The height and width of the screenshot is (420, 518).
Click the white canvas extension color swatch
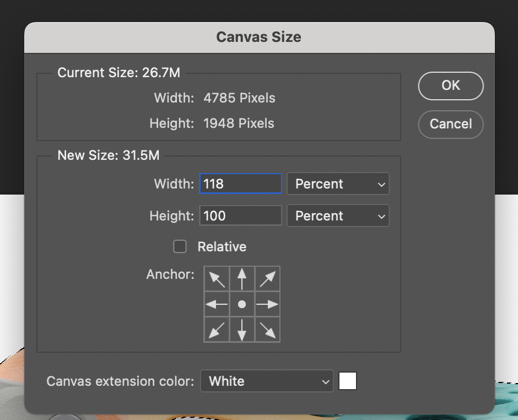(348, 380)
